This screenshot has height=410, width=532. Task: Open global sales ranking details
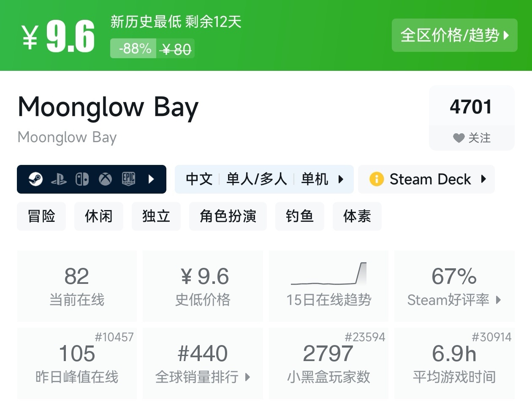[203, 363]
